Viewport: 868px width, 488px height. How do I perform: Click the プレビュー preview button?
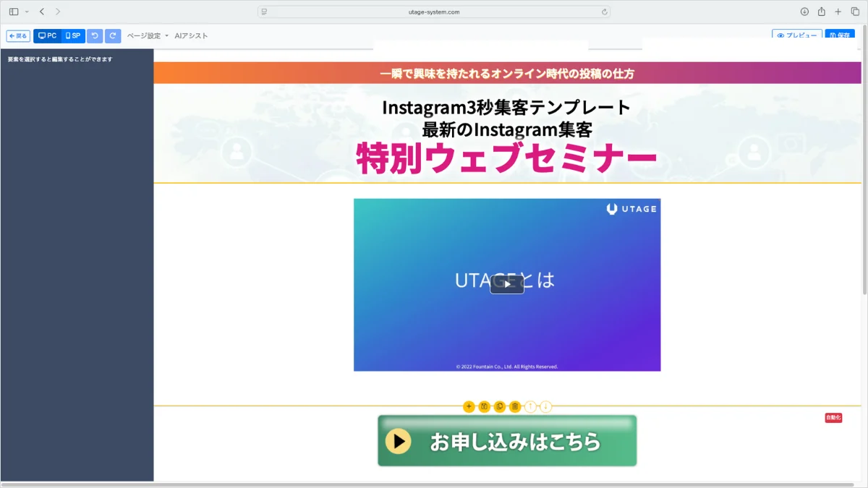(x=797, y=35)
